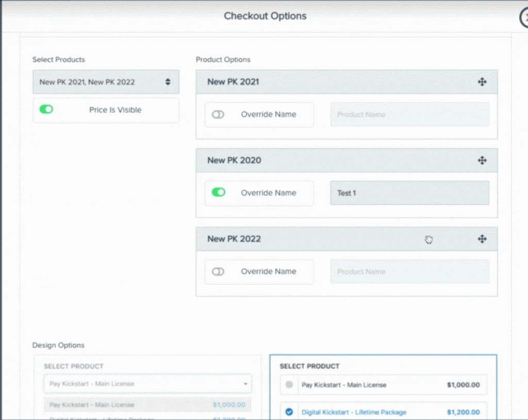
Task: Enable Override Name for New PK 2021
Action: [218, 115]
